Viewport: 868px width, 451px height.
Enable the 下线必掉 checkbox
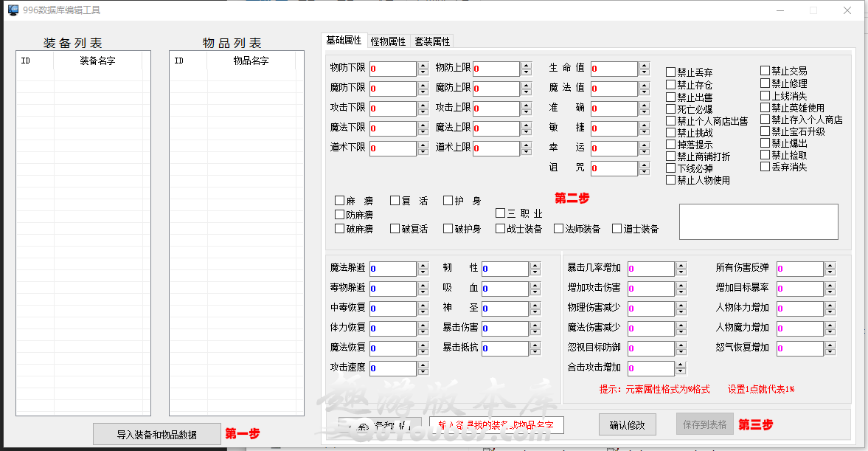coord(670,168)
